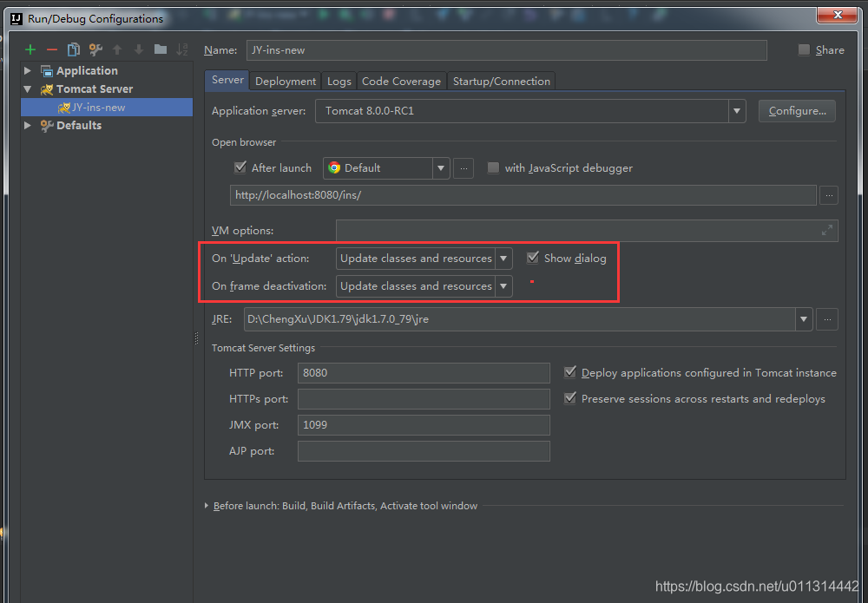Screen dimensions: 868x603
Task: Expand VM options field editor
Action: point(827,231)
